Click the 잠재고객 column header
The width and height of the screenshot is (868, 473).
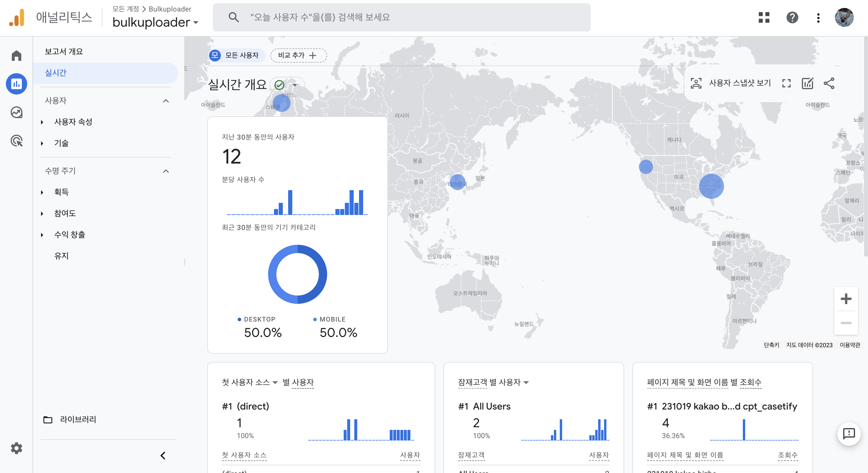click(471, 455)
